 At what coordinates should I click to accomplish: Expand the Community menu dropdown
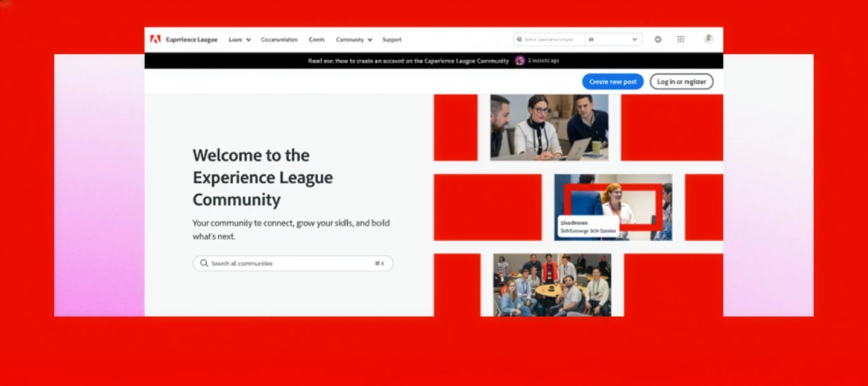tap(354, 40)
